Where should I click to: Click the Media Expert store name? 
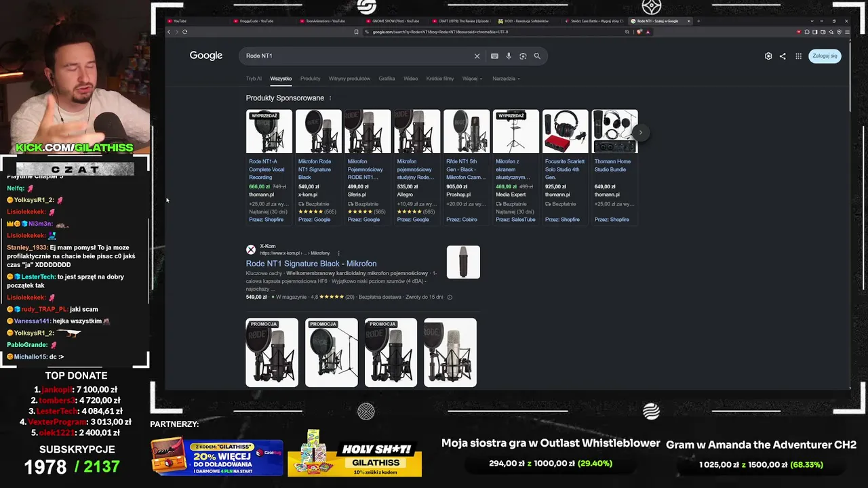click(x=511, y=195)
